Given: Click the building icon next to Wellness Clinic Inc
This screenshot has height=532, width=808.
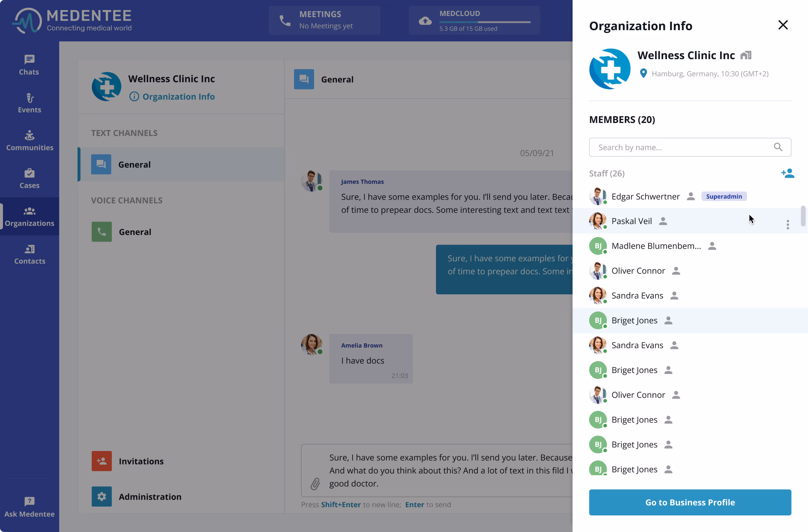Looking at the screenshot, I should click(746, 55).
